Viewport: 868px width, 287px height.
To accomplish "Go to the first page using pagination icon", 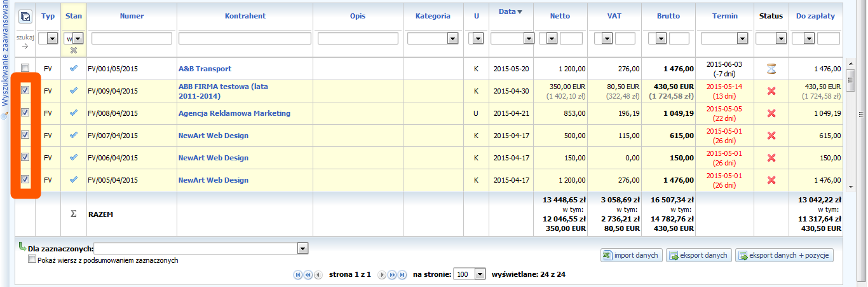I will point(297,275).
